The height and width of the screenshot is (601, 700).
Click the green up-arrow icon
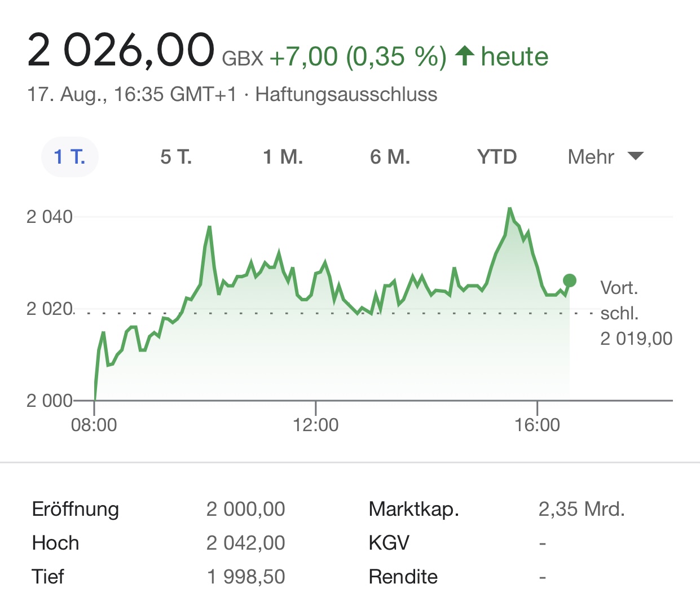pyautogui.click(x=464, y=55)
